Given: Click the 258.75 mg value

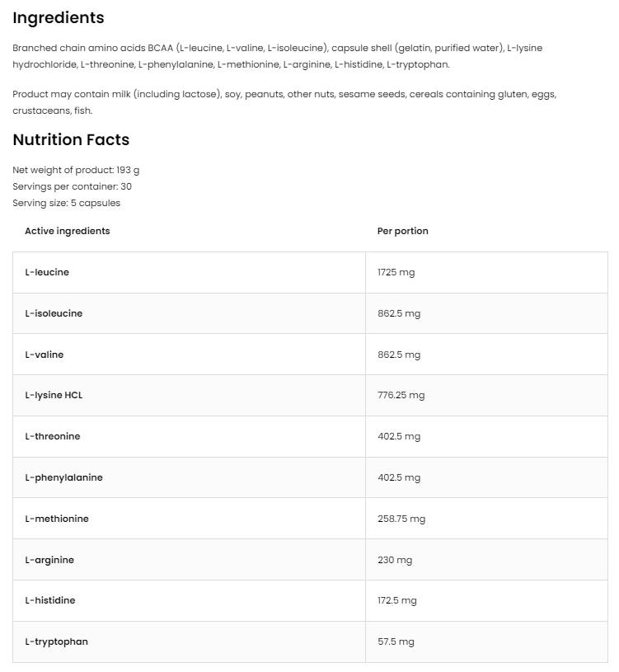Looking at the screenshot, I should (401, 519).
